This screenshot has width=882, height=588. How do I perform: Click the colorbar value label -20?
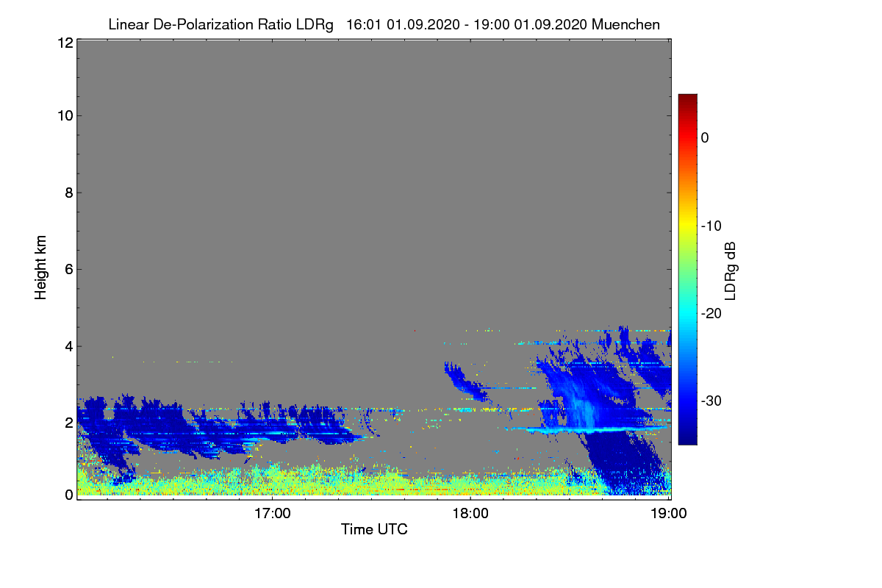(711, 313)
